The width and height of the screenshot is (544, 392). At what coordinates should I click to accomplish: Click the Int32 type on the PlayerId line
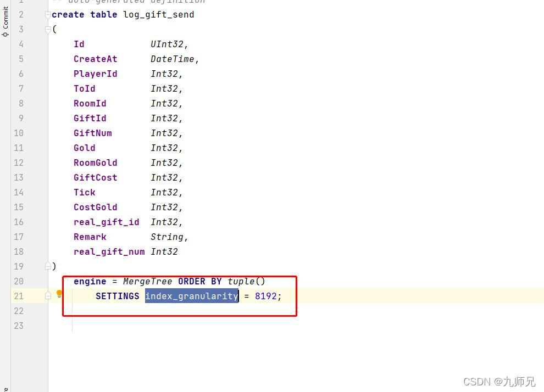pos(164,74)
